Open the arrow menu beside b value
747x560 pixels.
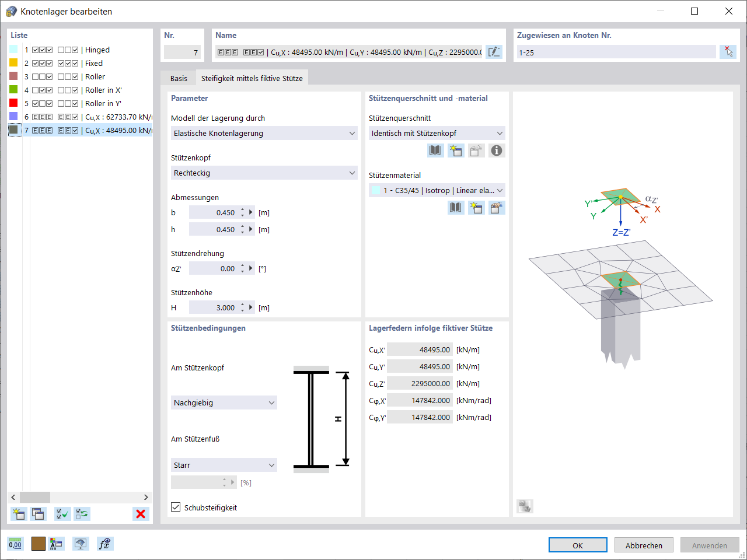[251, 212]
